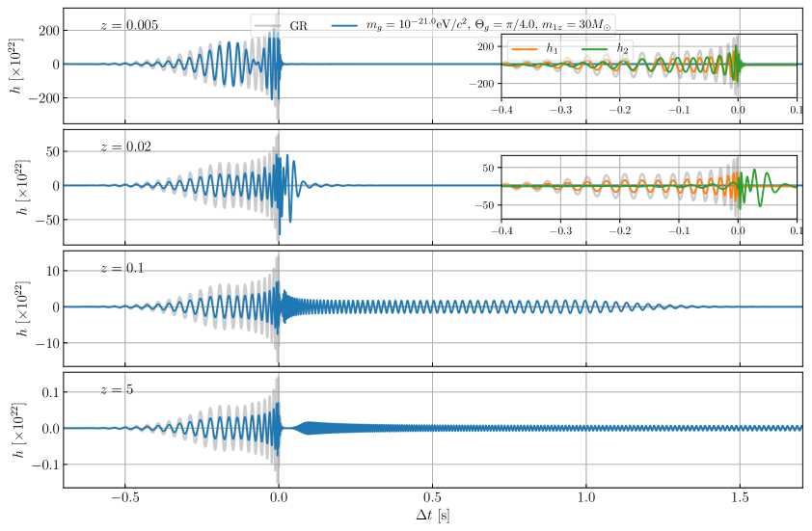The width and height of the screenshot is (812, 531).
Task: Click the orange h1 line swatch
Action: click(524, 48)
